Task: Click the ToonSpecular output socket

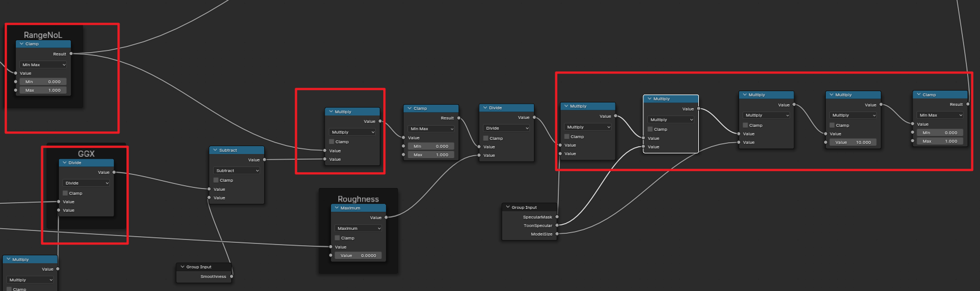Action: pyautogui.click(x=557, y=225)
